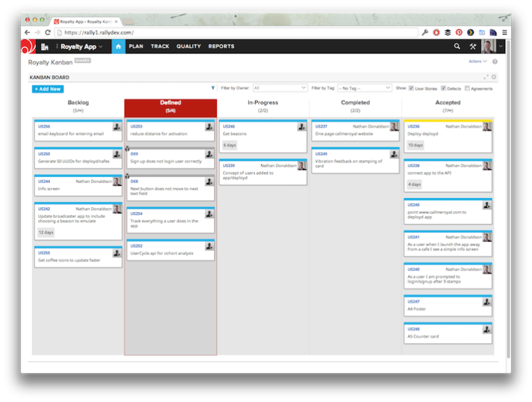
Task: Click the browser reload icon
Action: tap(47, 33)
